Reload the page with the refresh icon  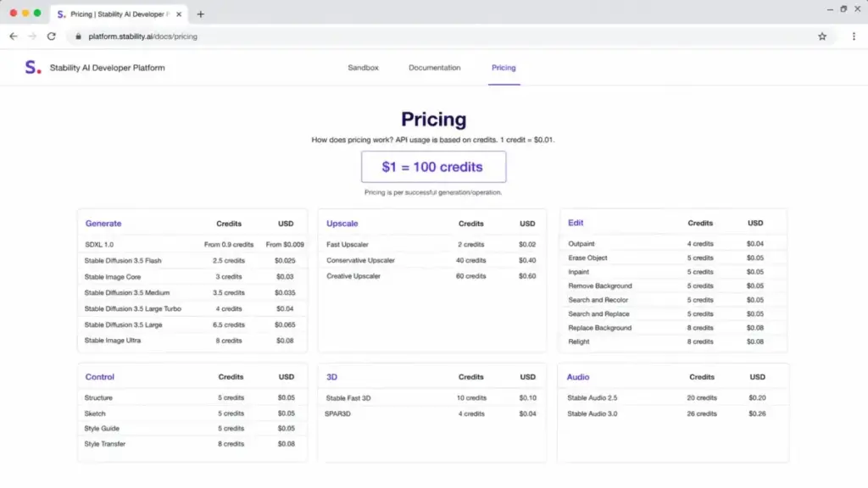pyautogui.click(x=52, y=36)
